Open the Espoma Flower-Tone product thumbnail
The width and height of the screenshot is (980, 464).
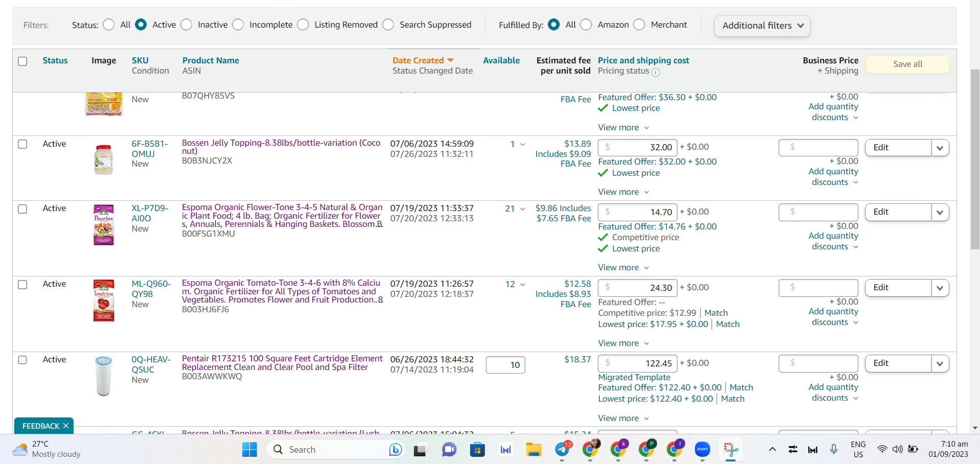click(104, 225)
